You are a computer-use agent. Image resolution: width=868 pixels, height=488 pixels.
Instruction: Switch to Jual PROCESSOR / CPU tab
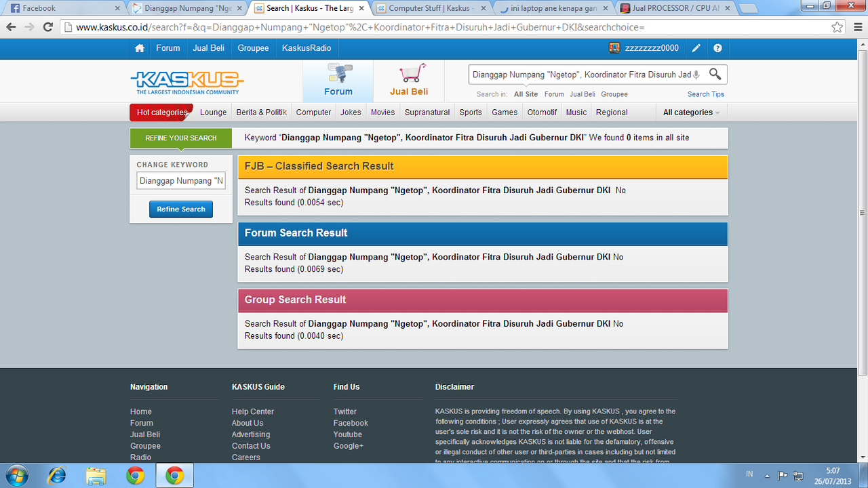675,9
